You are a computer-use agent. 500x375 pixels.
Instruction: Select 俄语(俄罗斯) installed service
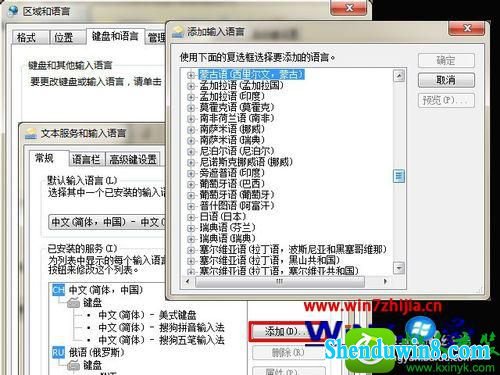[96, 352]
